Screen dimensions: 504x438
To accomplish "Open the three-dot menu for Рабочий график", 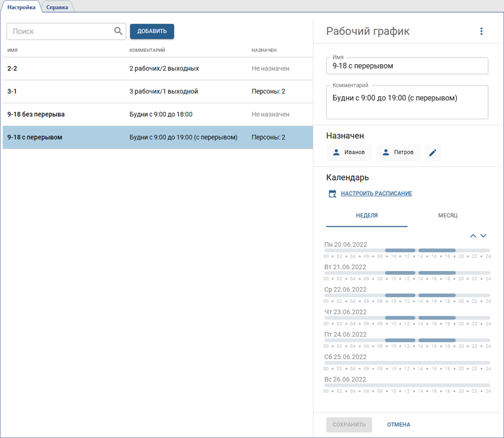I will coord(481,31).
